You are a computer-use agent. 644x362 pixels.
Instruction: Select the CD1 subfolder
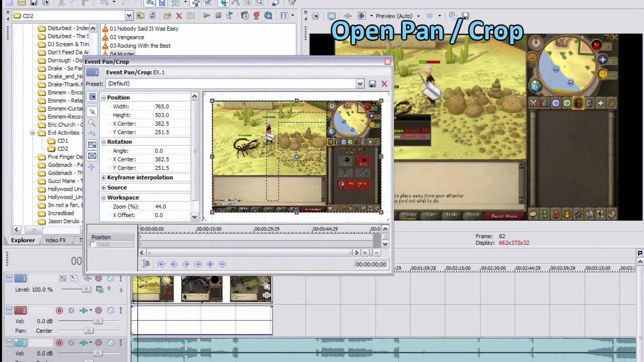point(58,141)
